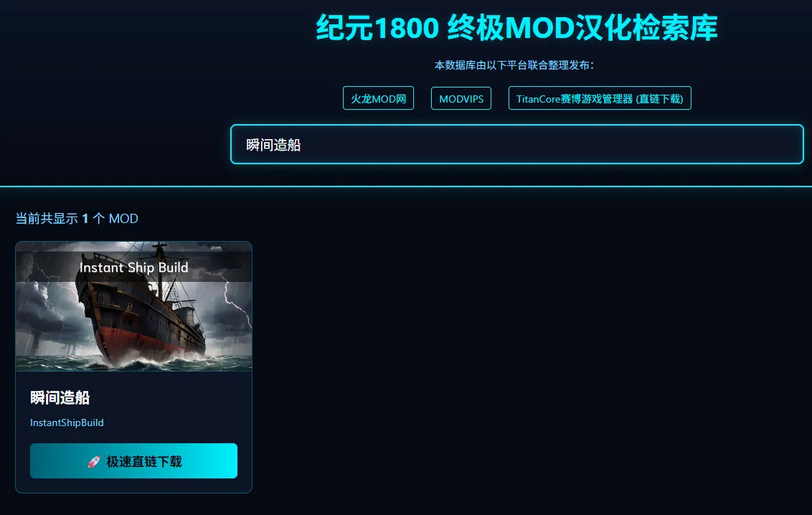Click the cyan divider line below search
The width and height of the screenshot is (812, 515).
(406, 186)
